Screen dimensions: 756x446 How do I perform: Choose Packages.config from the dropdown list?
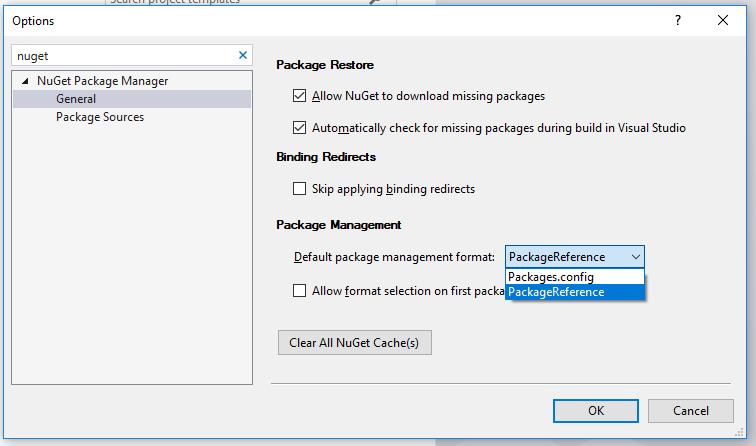[551, 277]
